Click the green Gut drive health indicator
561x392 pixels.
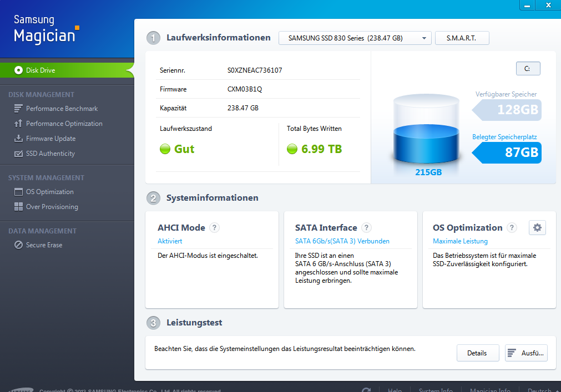click(165, 149)
